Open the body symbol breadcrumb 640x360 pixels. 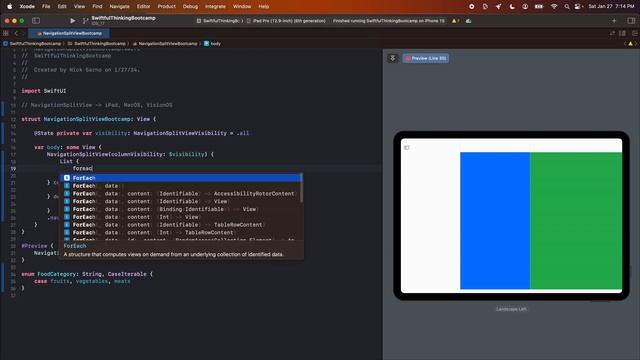pyautogui.click(x=212, y=44)
